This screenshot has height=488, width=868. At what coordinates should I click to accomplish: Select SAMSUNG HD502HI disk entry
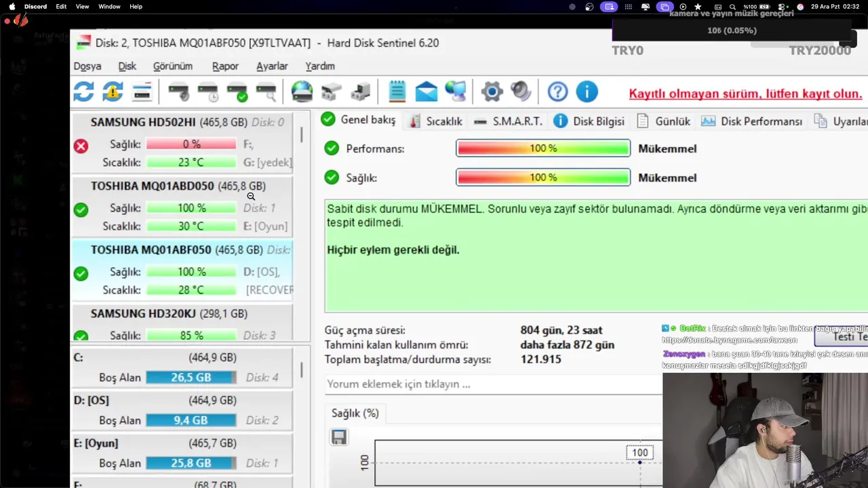click(182, 142)
